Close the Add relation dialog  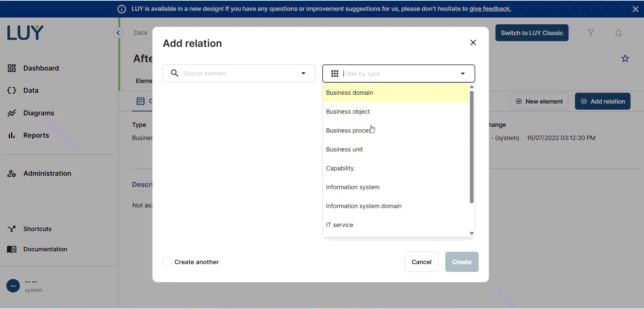click(x=473, y=43)
